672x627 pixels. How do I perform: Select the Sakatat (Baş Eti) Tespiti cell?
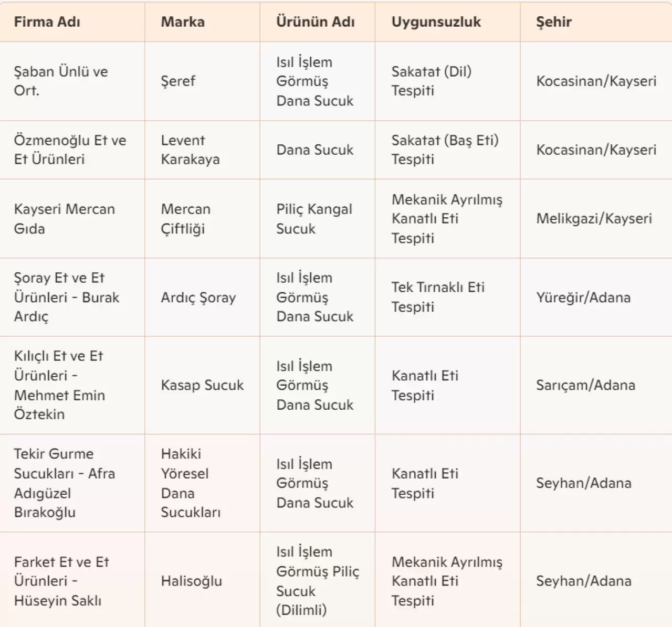(445, 150)
